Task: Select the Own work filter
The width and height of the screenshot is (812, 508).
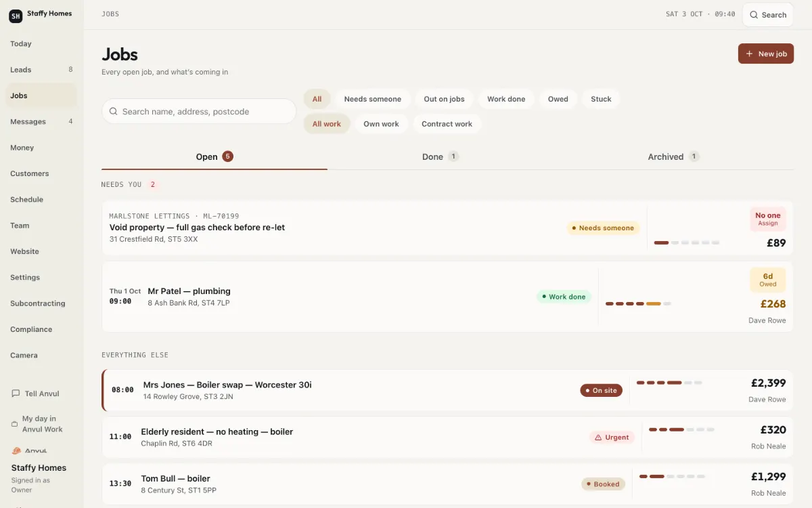Action: pyautogui.click(x=381, y=124)
